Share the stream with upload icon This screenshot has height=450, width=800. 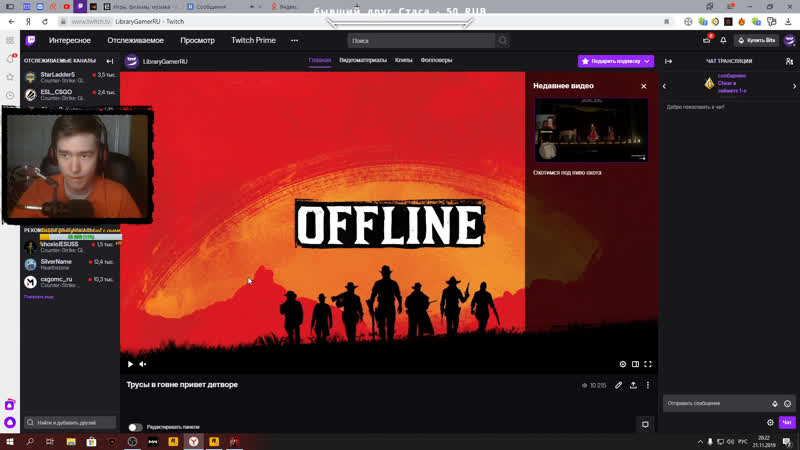(x=633, y=385)
